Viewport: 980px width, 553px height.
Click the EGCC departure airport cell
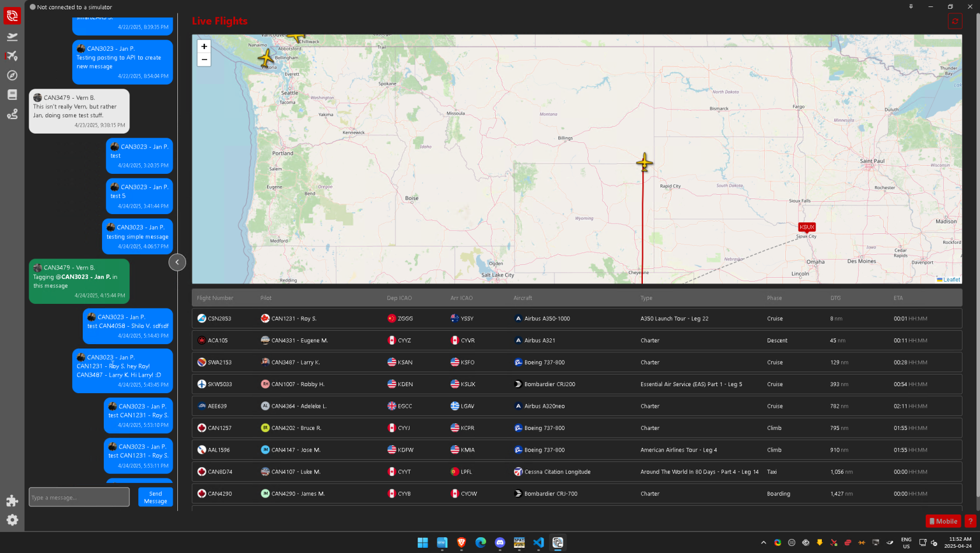coord(400,406)
